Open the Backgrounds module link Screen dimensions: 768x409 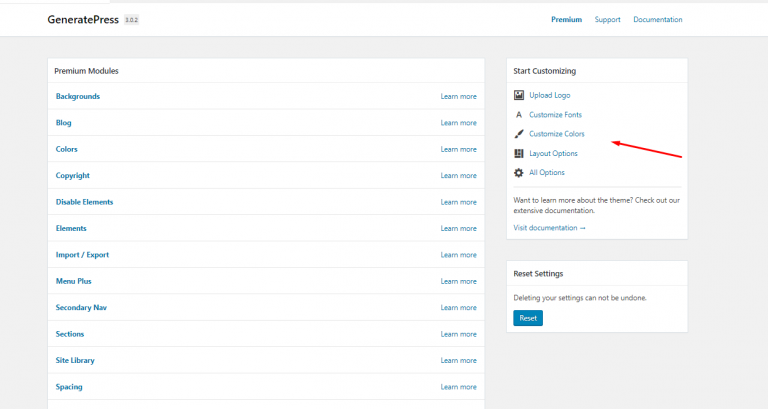pyautogui.click(x=78, y=96)
